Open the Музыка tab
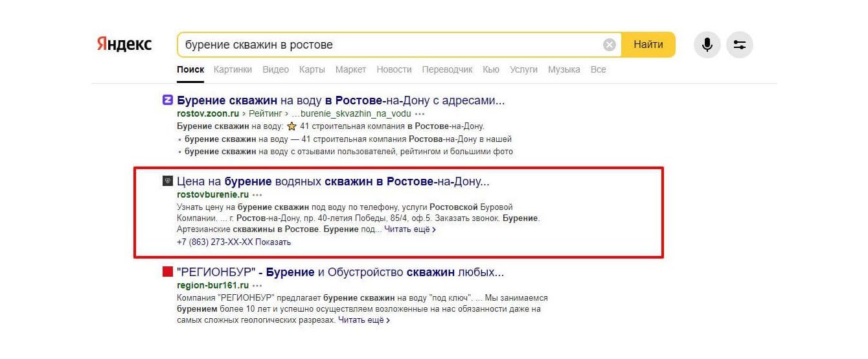Screen dimensions: 868x359 tap(564, 69)
